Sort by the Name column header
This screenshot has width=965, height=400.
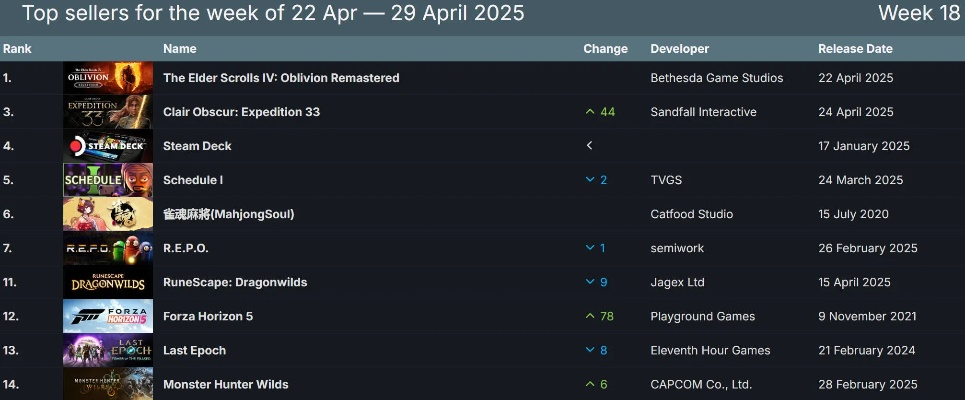point(180,49)
